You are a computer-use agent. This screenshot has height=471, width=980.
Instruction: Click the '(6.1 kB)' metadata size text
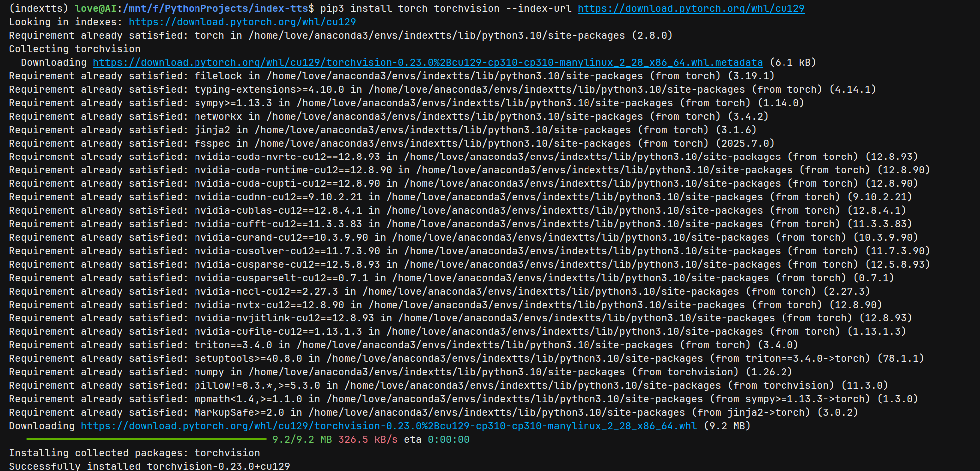[793, 62]
